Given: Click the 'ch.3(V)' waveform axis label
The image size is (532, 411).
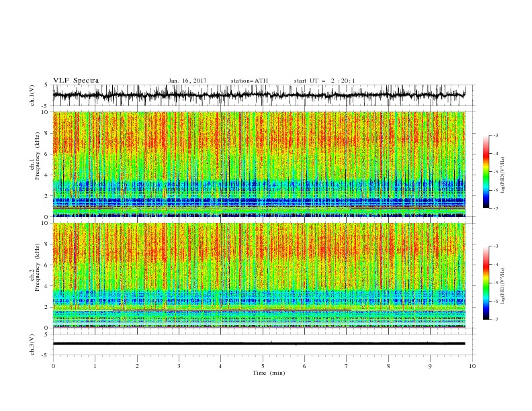Looking at the screenshot, I should (32, 345).
